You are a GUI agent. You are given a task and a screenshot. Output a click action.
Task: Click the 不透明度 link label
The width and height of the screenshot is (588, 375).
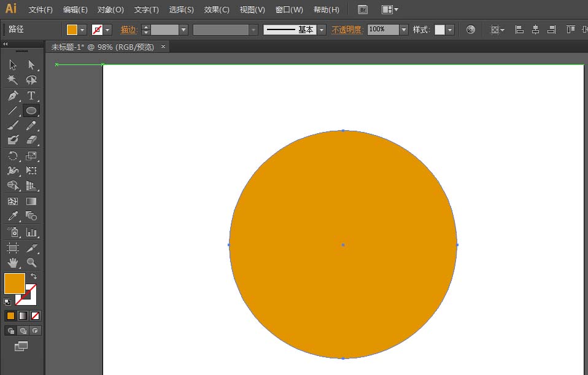[347, 29]
